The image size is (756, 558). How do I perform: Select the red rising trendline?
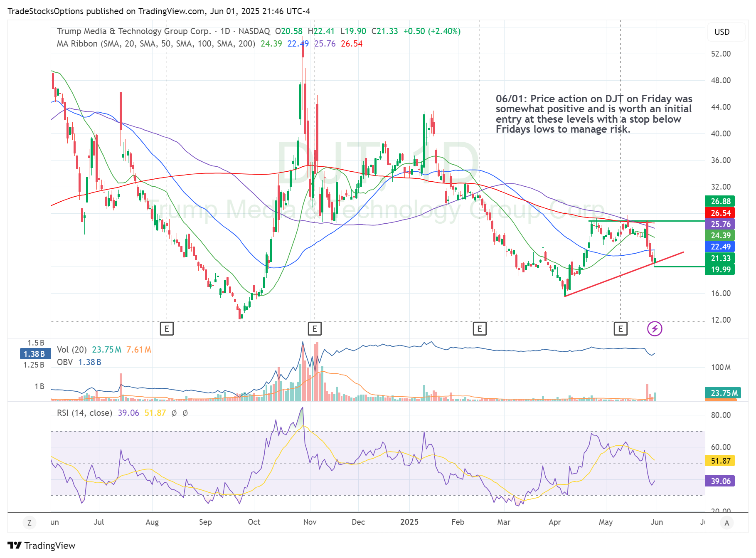(624, 274)
